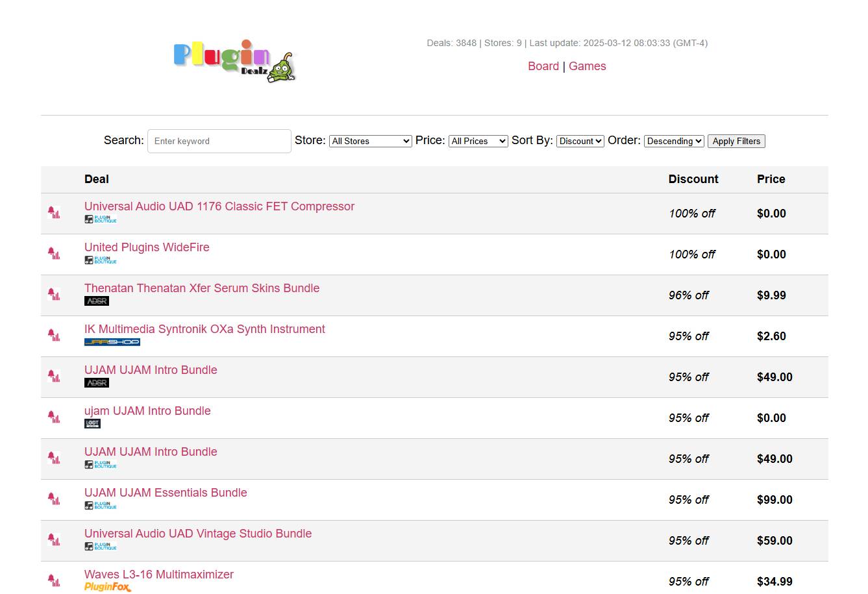Click alert bell icon for UAD 1176 Classic FET Compressor

click(54, 212)
